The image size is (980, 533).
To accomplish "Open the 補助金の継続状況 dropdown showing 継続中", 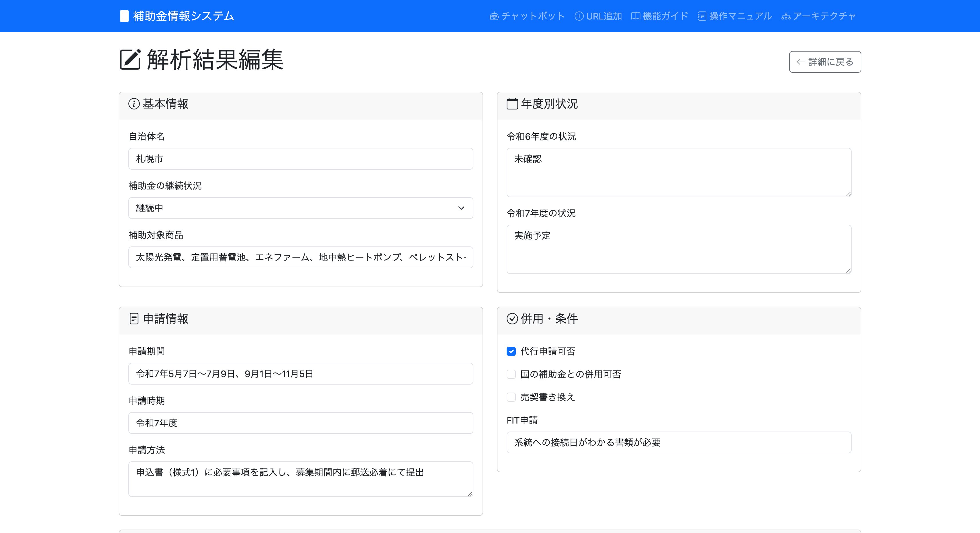I will tap(301, 208).
